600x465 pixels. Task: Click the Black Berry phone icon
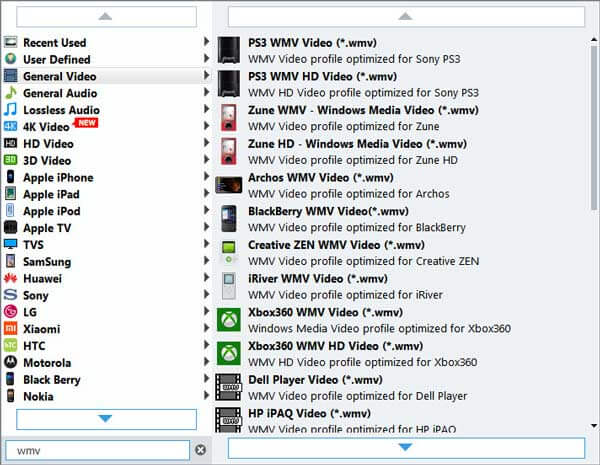[10, 379]
